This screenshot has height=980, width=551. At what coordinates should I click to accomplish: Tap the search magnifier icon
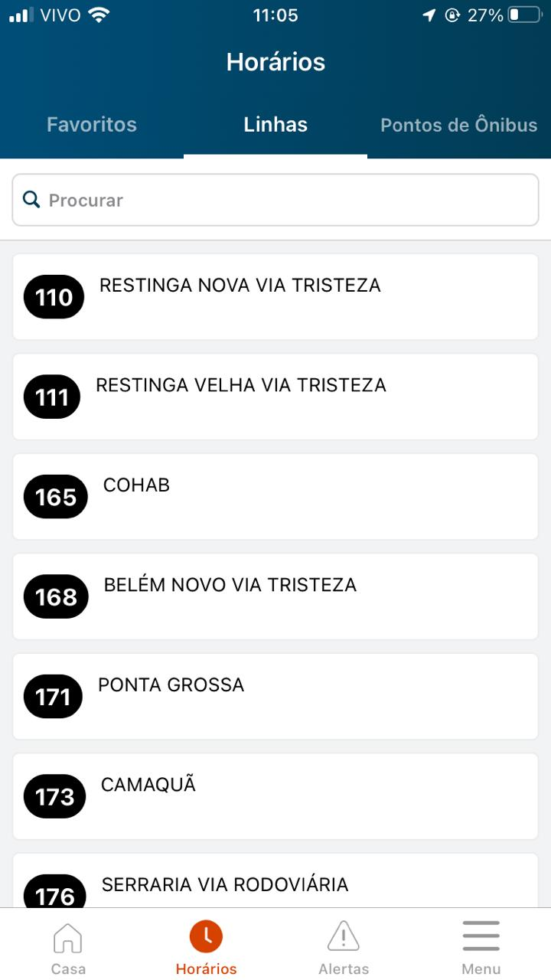click(x=31, y=200)
